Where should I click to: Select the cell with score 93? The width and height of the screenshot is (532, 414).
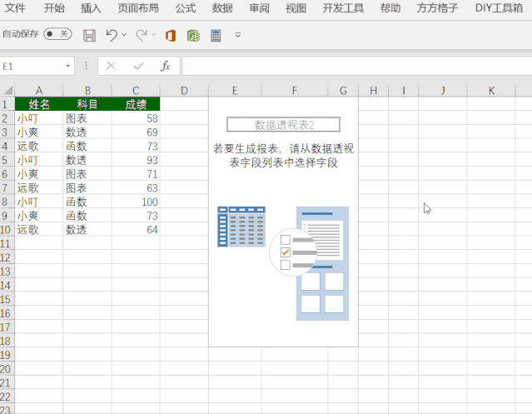136,160
